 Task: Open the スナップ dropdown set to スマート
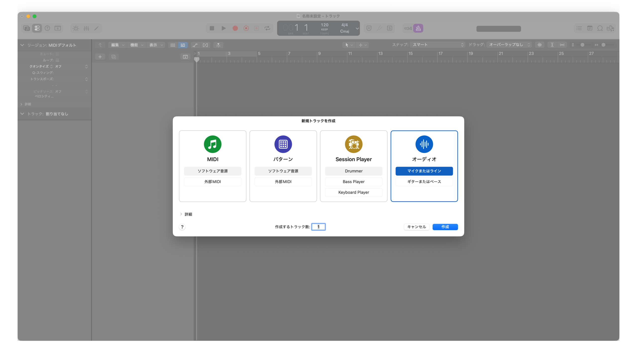point(437,45)
